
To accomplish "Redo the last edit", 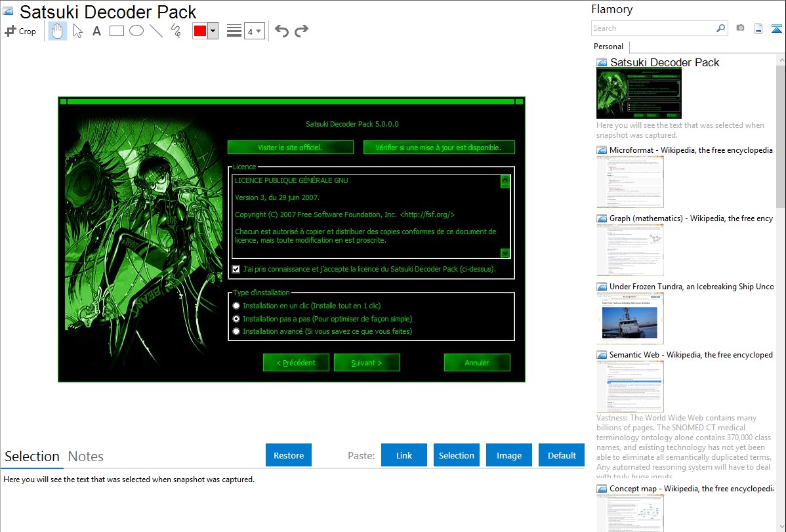I will pos(301,31).
